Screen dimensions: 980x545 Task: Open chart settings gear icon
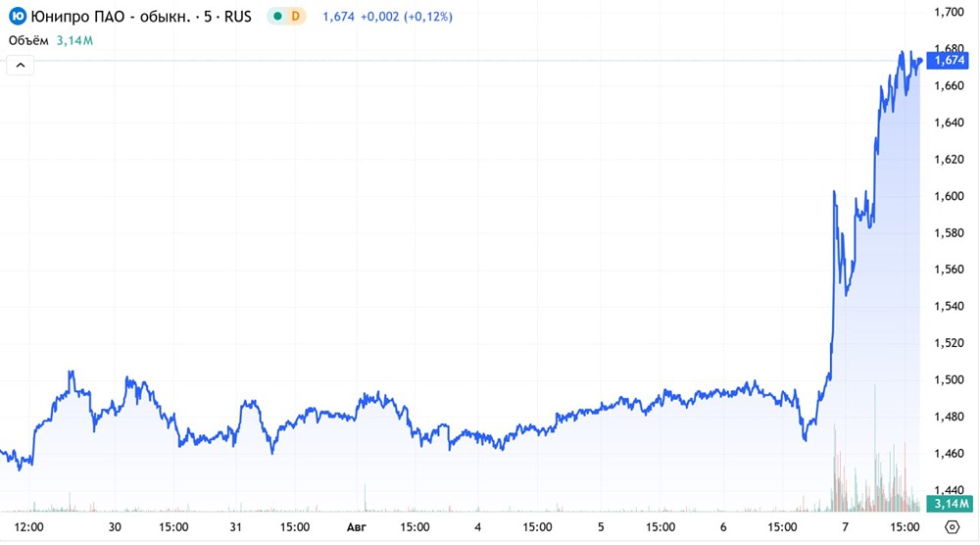coord(952,527)
